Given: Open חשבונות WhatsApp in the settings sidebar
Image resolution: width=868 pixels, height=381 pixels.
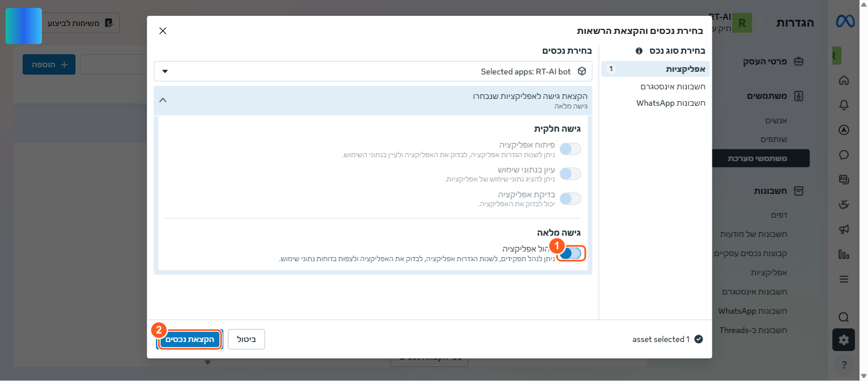Looking at the screenshot, I should click(x=753, y=311).
